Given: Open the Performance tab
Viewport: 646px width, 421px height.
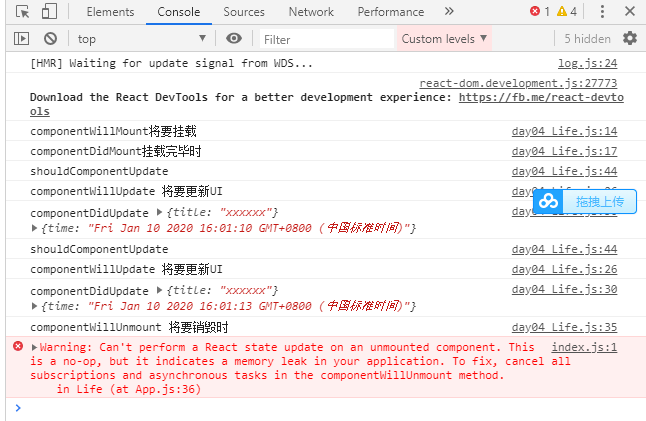Looking at the screenshot, I should tap(391, 12).
